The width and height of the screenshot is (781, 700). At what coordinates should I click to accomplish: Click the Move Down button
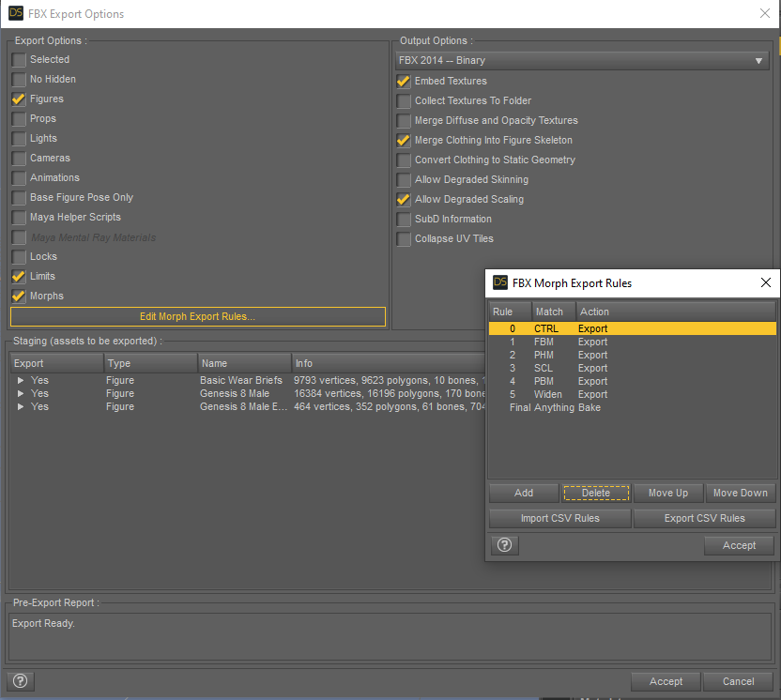click(741, 493)
